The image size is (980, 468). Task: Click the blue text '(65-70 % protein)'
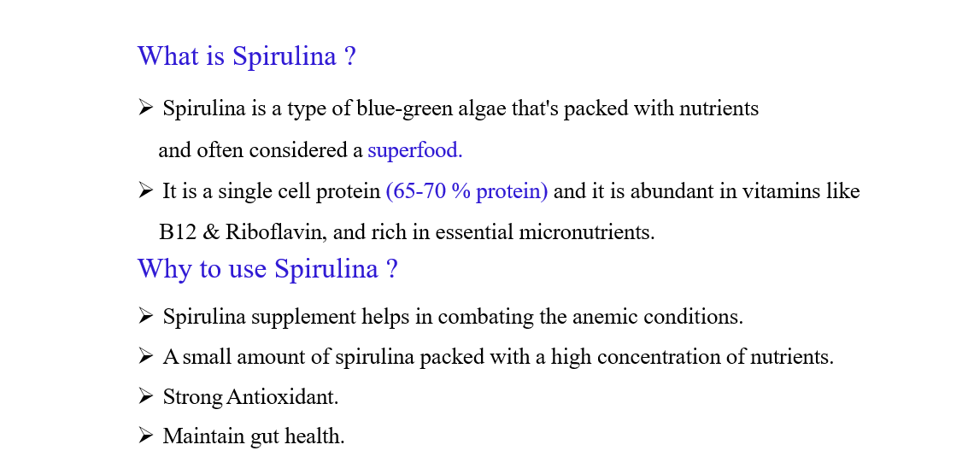467,191
